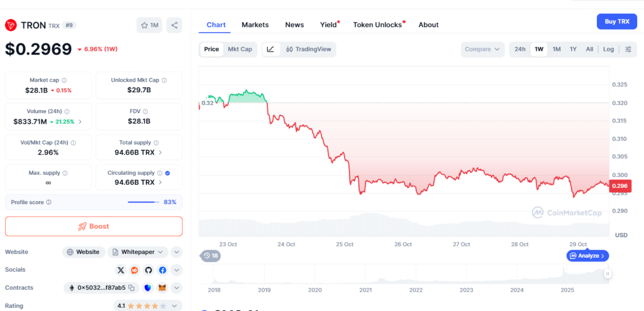Click the share icon next to TRON

pos(174,25)
